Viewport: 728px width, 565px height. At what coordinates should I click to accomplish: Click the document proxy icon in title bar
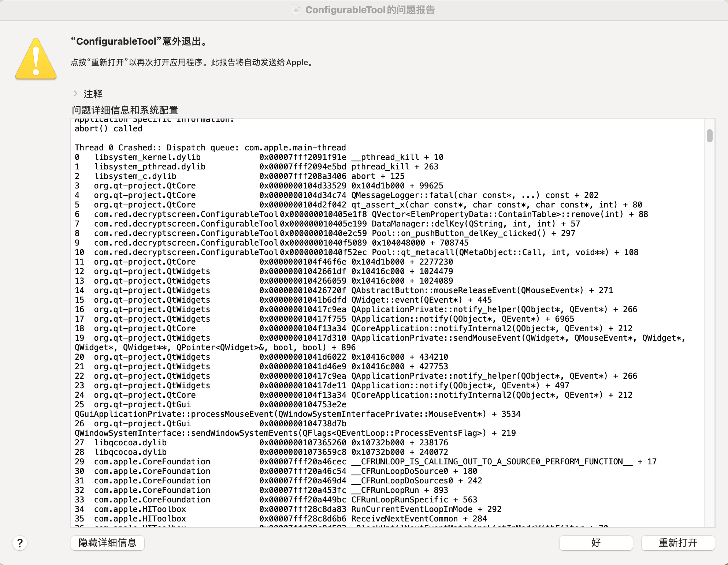coord(297,10)
